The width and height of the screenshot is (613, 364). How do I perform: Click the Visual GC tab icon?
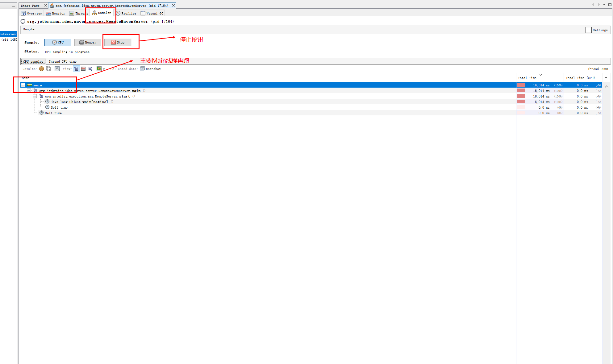143,13
